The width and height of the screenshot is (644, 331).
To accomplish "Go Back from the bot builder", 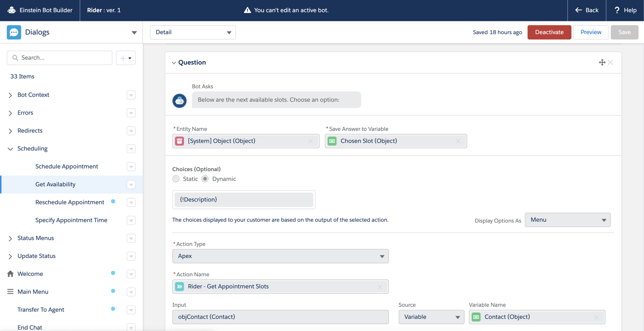I will [x=587, y=10].
